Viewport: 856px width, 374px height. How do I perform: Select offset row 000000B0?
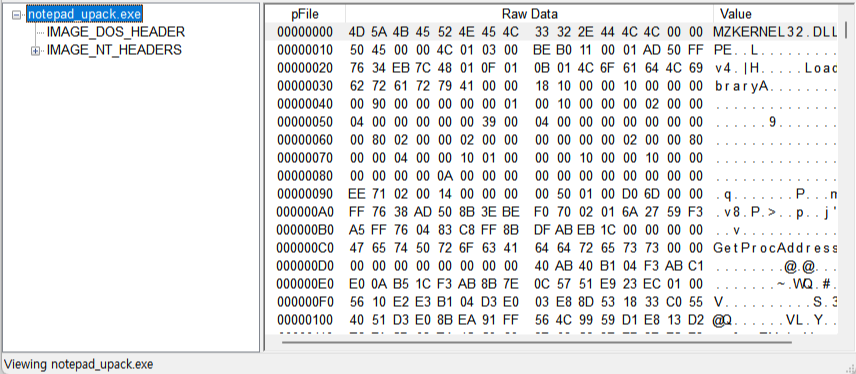pyautogui.click(x=551, y=230)
